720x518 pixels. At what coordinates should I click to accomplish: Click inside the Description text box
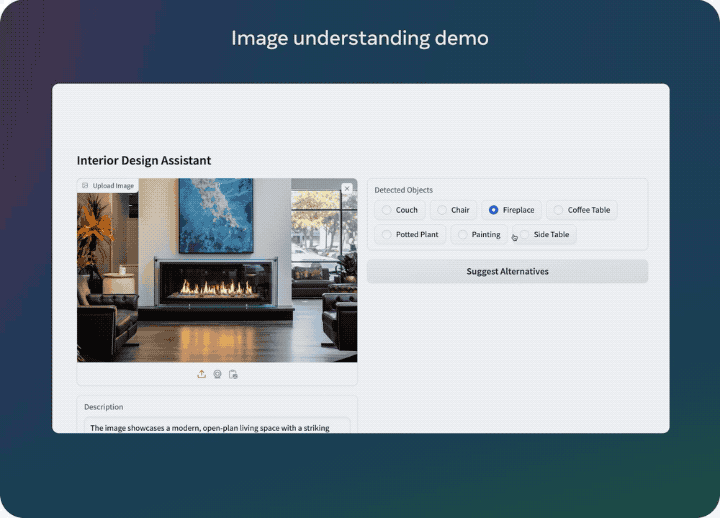[217, 427]
